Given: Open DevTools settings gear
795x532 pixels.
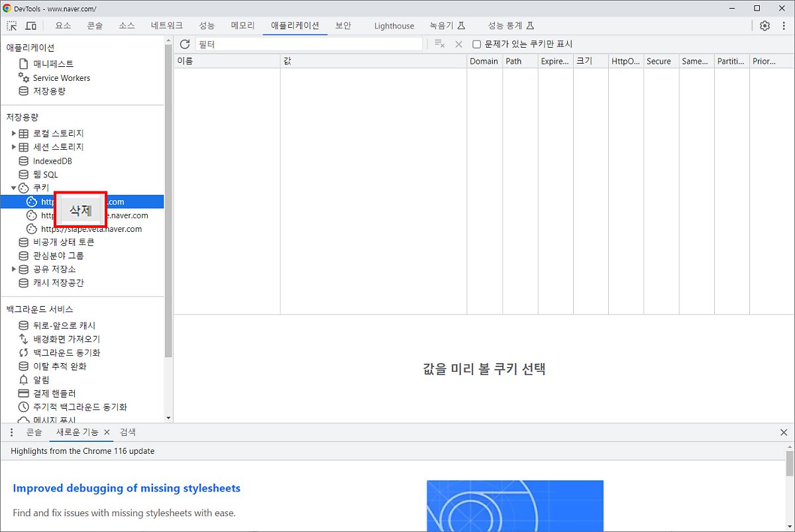Looking at the screenshot, I should [x=765, y=26].
